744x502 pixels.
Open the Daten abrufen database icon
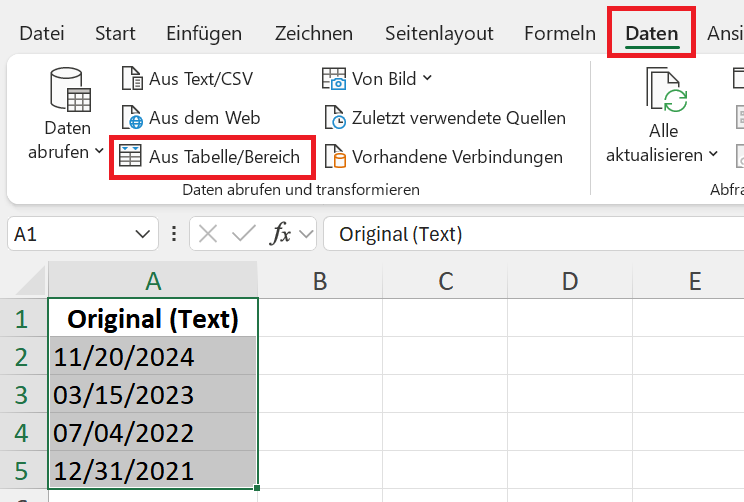[x=70, y=90]
